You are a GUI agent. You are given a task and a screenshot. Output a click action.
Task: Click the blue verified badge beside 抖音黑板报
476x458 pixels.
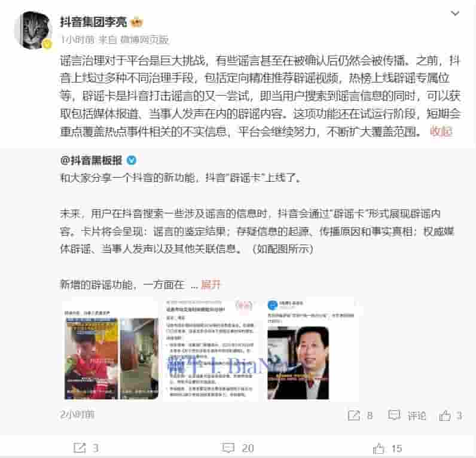pos(132,160)
